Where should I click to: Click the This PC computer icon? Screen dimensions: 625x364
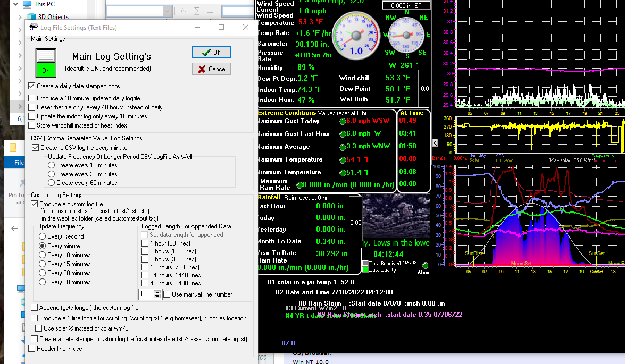click(27, 4)
